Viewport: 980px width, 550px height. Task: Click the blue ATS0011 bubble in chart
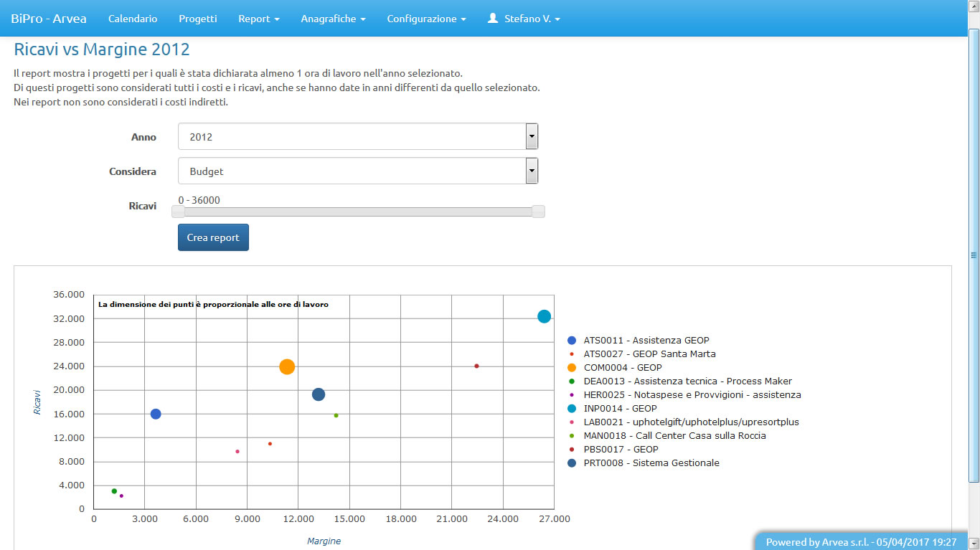156,414
